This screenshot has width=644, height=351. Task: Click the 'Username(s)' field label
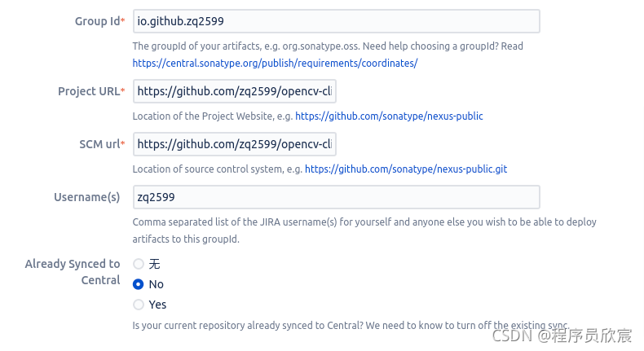[86, 197]
